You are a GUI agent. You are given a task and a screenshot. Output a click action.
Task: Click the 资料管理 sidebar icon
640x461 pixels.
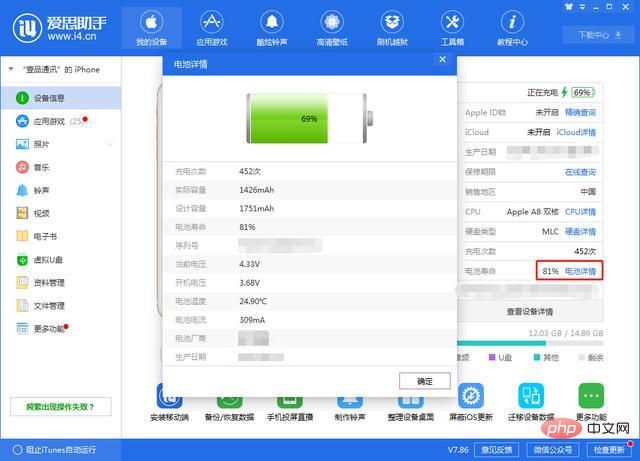click(x=22, y=283)
